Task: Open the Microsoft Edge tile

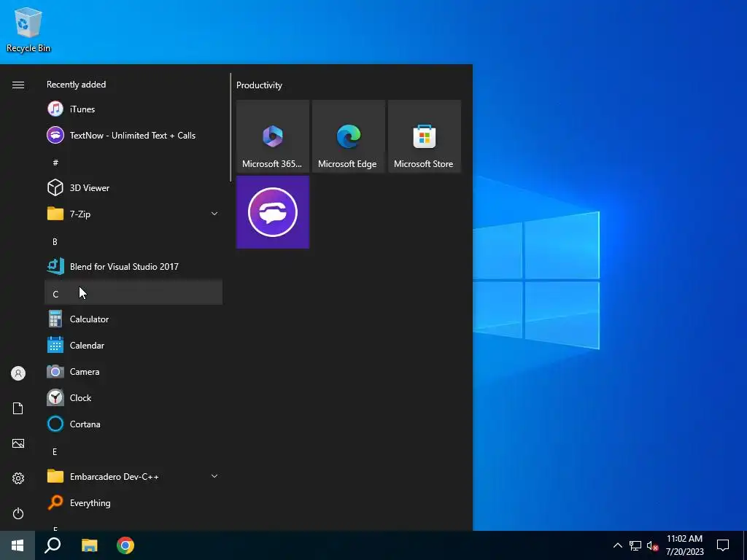Action: [348, 136]
